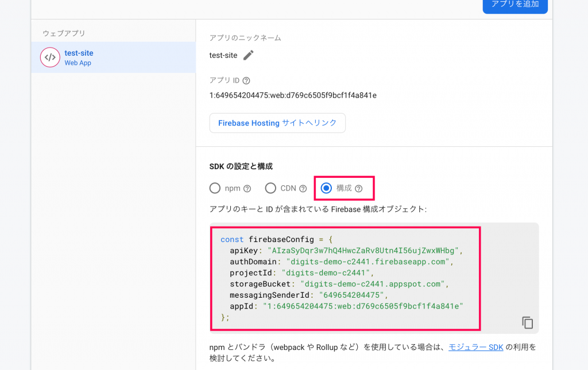Click the アプリのニックネーム label
The height and width of the screenshot is (370, 588).
coord(245,38)
